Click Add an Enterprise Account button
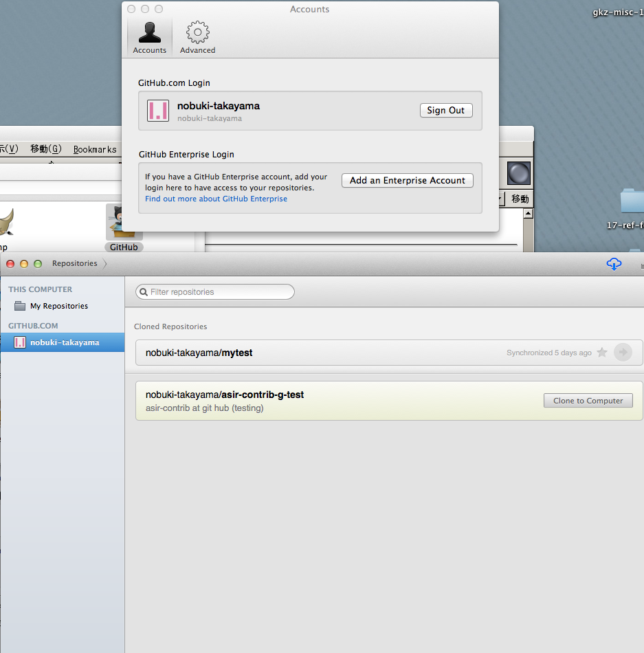Screen dimensions: 644x653 click(407, 180)
